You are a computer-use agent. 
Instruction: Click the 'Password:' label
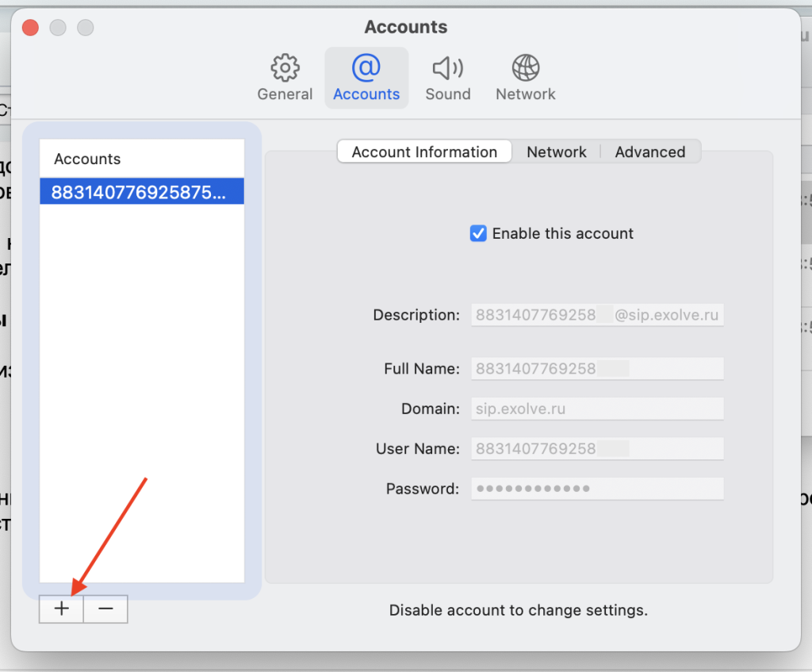tap(423, 489)
